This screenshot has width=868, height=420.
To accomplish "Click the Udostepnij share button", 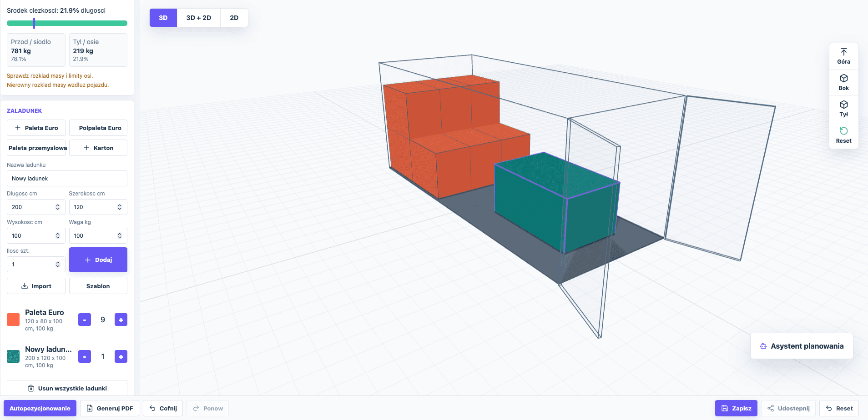I will point(788,408).
